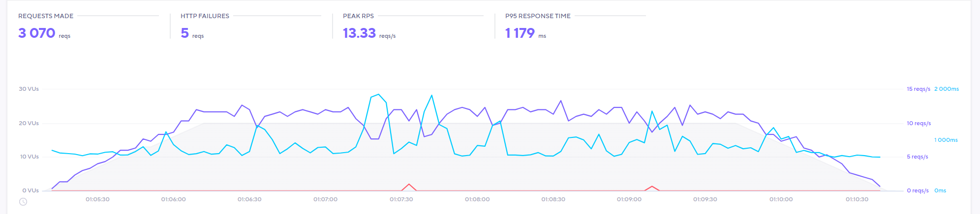
Task: Click the 15 reqs/s axis label
Action: pyautogui.click(x=919, y=89)
